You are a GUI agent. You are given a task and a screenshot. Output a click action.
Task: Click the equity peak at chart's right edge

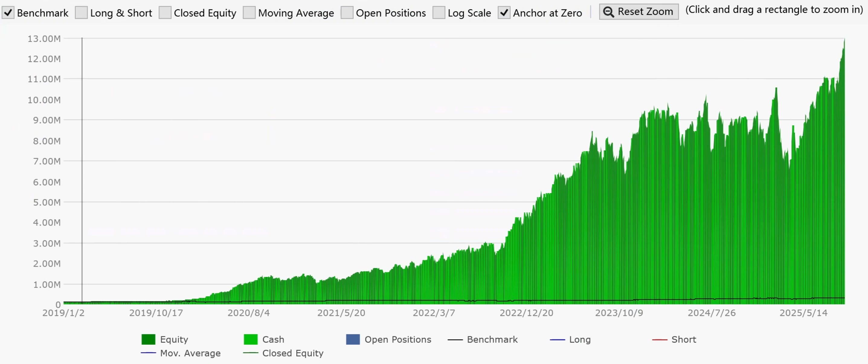[x=844, y=41]
